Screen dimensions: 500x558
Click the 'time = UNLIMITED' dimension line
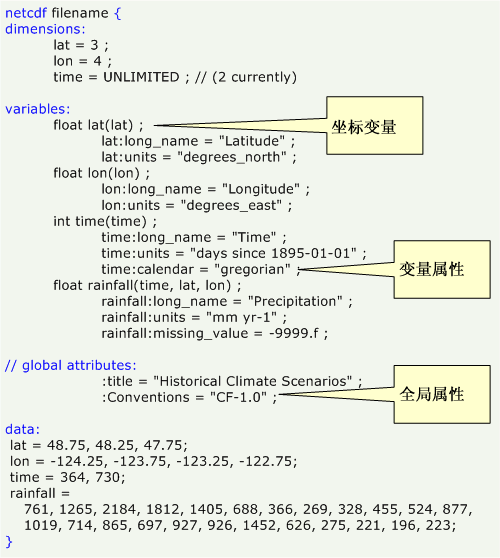[116, 77]
